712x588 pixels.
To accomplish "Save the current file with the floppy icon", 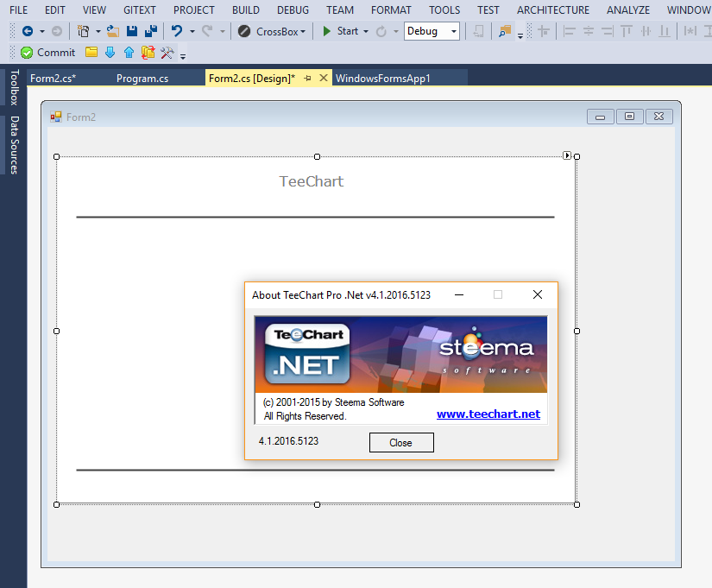I will [132, 31].
